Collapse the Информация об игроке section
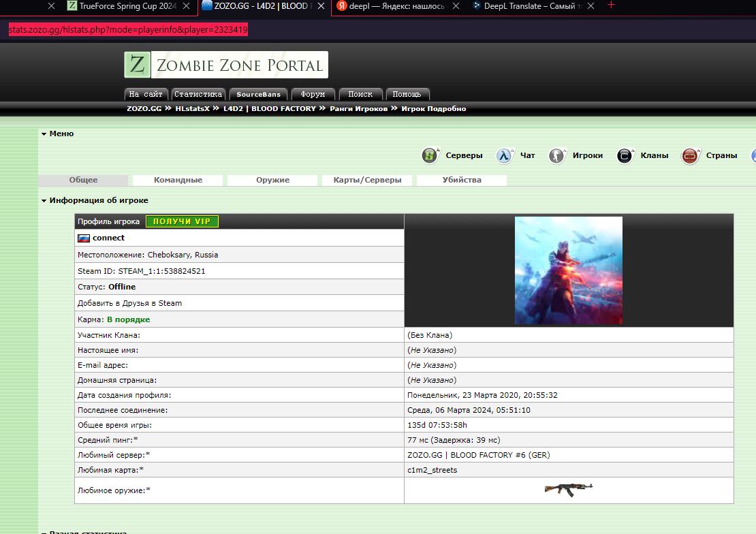The height and width of the screenshot is (534, 756). point(44,201)
